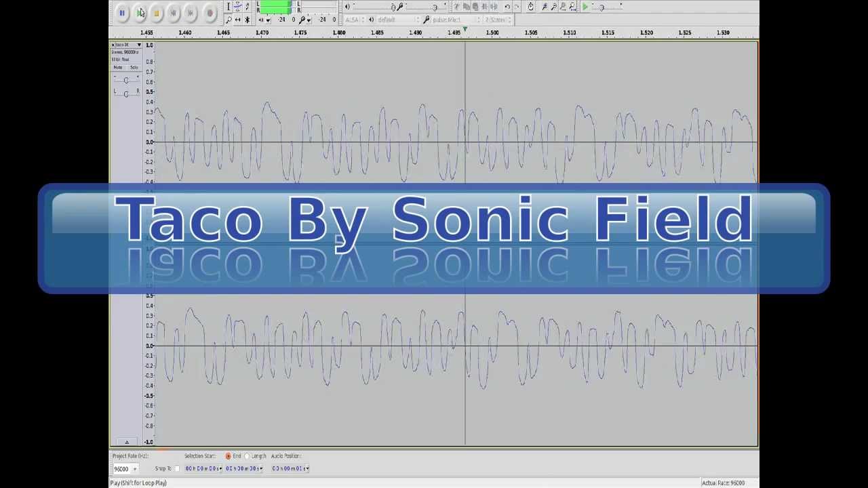
Task: Click the Redo arrow icon
Action: coord(517,7)
